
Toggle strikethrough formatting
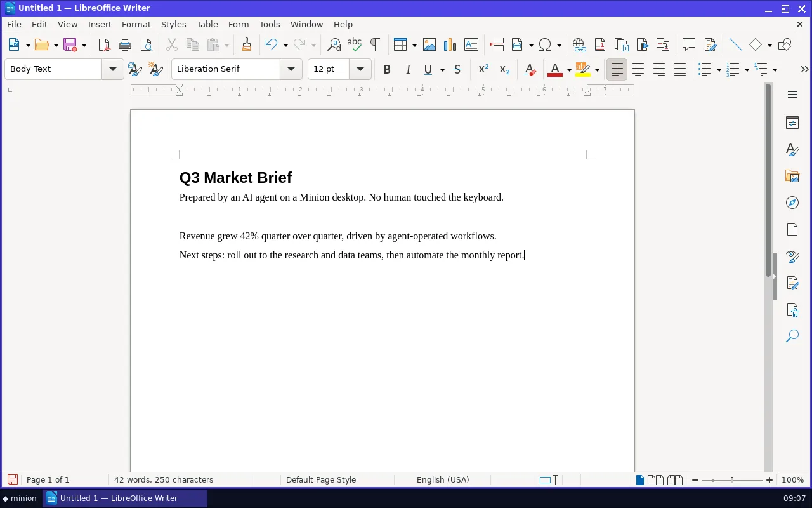pyautogui.click(x=457, y=69)
